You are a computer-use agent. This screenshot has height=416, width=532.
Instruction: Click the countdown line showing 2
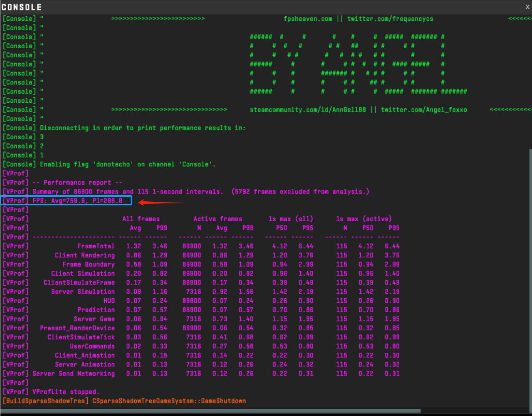coord(42,146)
